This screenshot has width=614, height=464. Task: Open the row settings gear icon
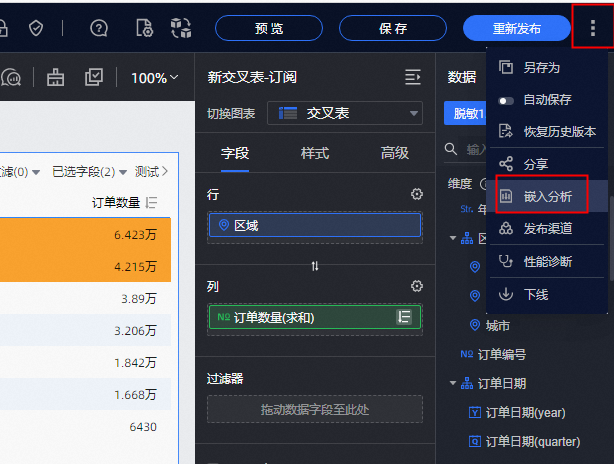(417, 194)
